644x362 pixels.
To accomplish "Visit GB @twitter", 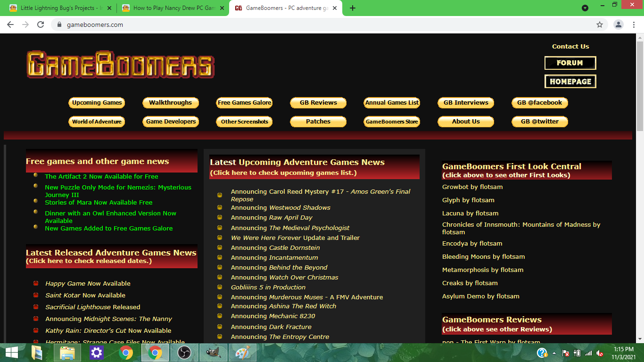I will (540, 122).
